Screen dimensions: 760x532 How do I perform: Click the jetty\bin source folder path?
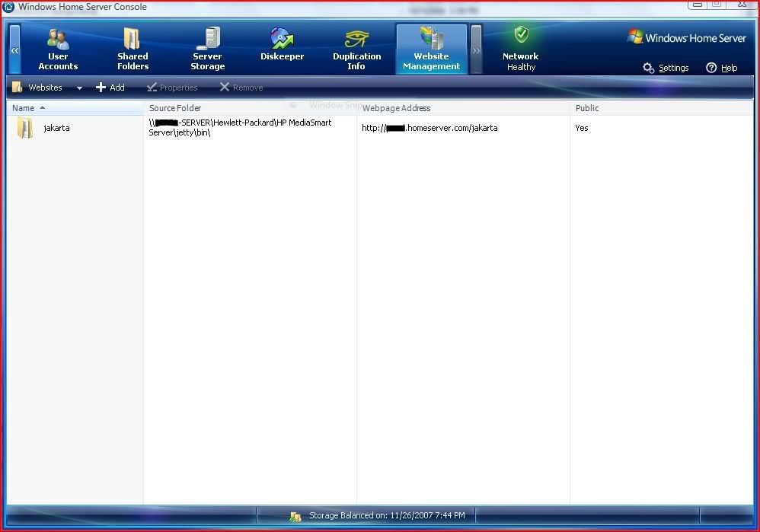(240, 127)
